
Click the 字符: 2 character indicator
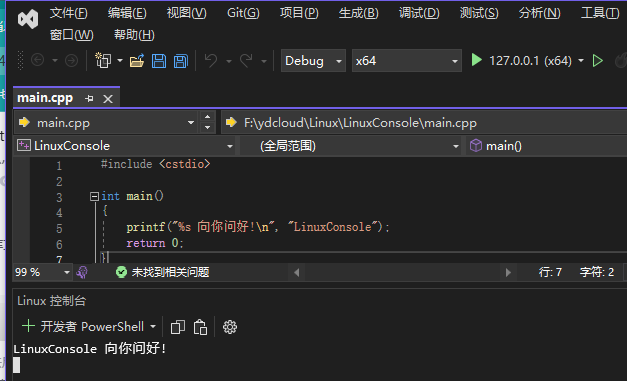(x=597, y=272)
